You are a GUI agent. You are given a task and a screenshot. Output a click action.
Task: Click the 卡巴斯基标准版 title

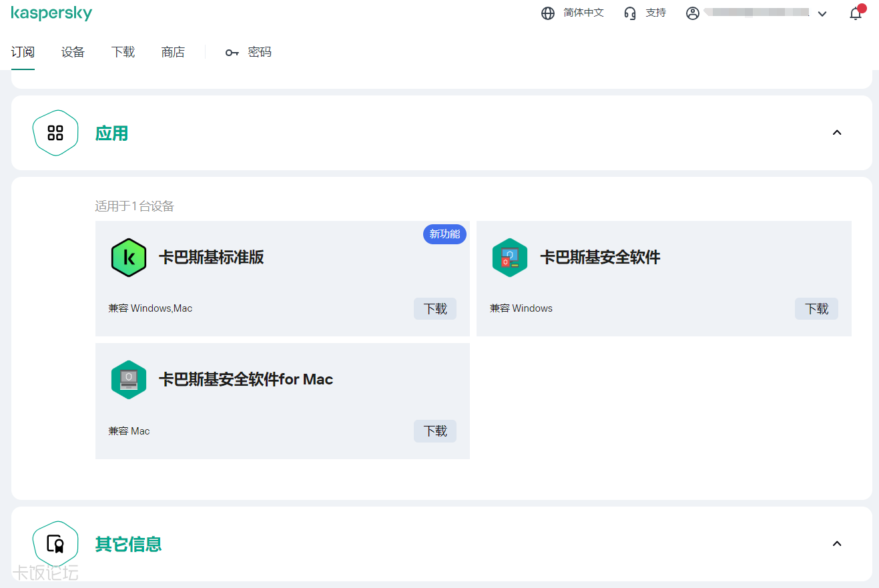click(x=211, y=258)
